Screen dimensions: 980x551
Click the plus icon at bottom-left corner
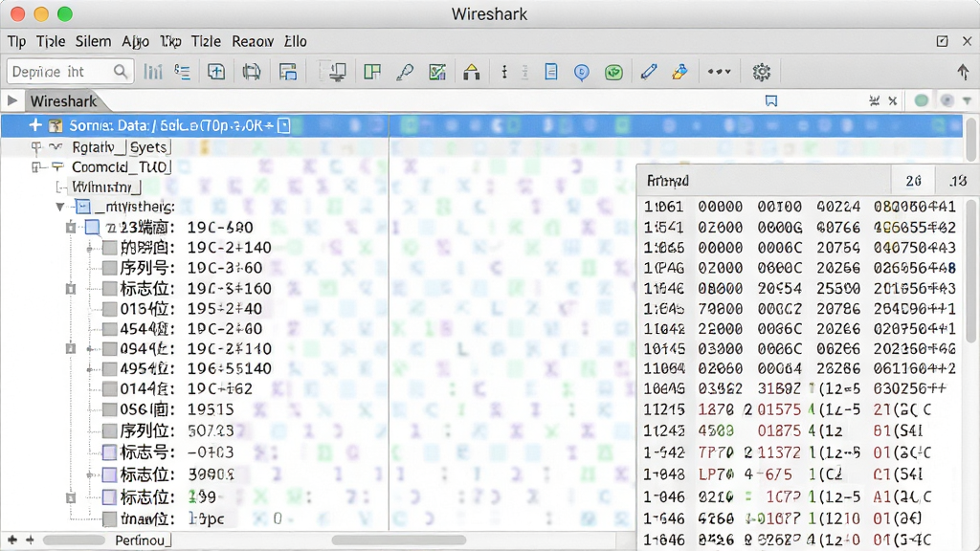click(x=11, y=540)
